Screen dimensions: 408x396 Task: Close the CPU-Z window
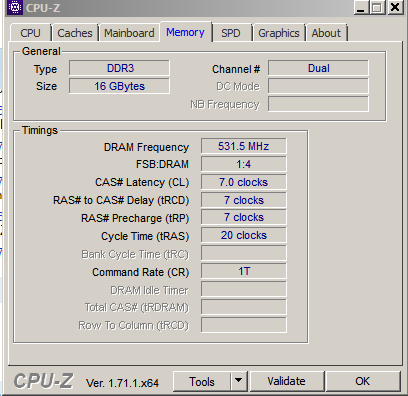395,7
